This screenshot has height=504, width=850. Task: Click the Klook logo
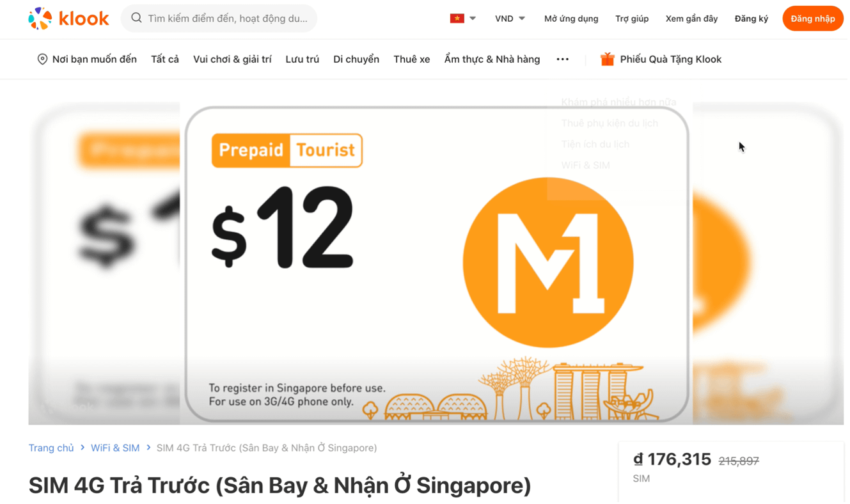pos(68,19)
